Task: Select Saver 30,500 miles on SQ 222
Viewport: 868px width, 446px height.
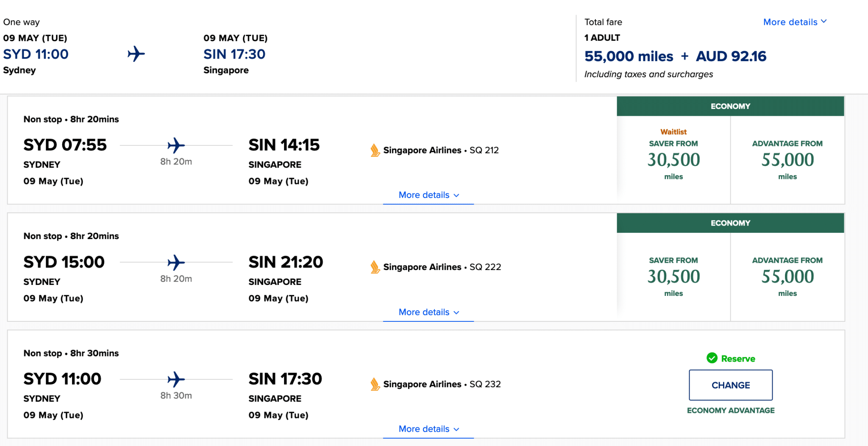Action: (x=673, y=276)
